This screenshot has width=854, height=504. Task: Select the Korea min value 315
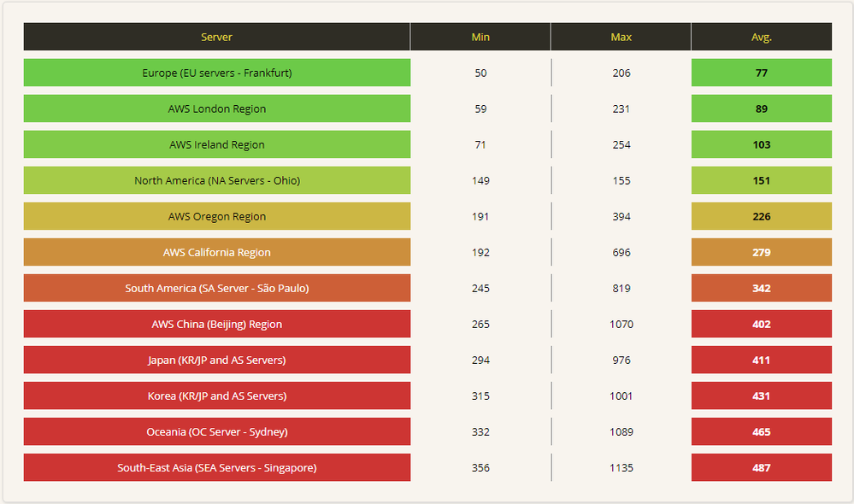[x=480, y=396]
